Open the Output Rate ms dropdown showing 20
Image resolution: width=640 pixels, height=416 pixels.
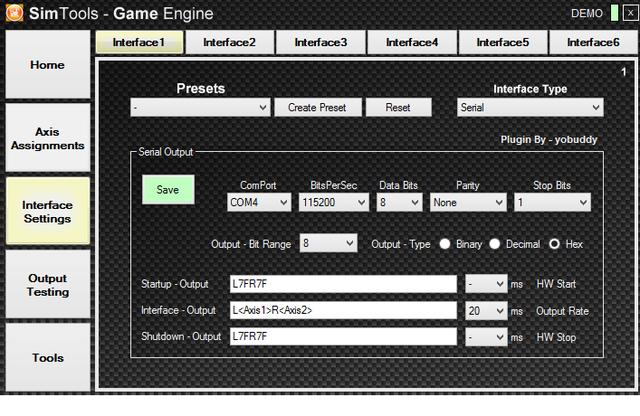tap(486, 311)
